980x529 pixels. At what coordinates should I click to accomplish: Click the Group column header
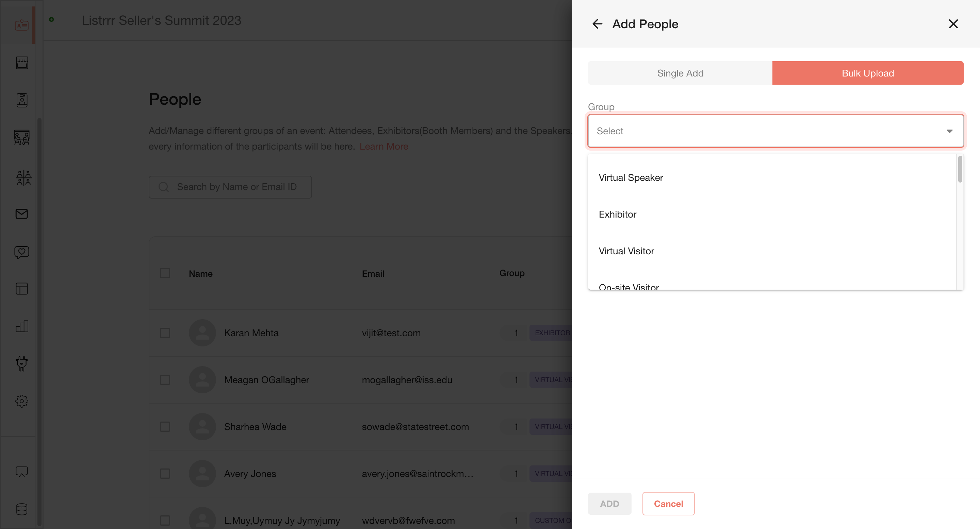point(512,273)
